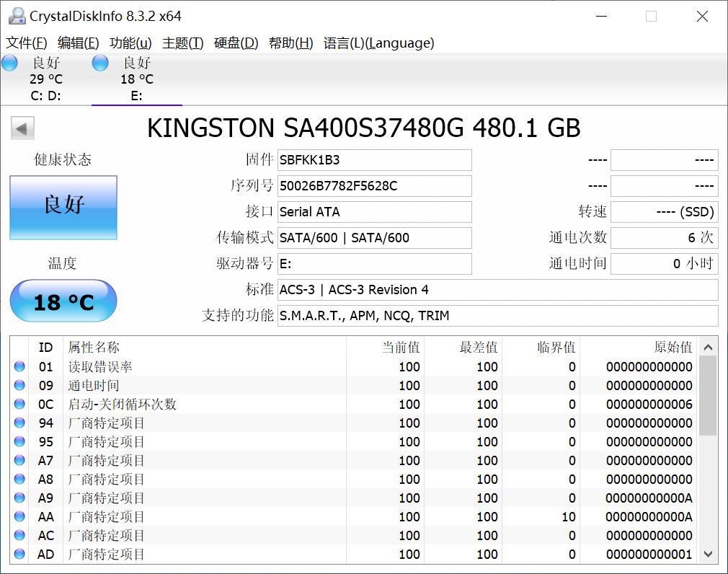Open the 语言(Language) menu
This screenshot has height=574, width=728.
pyautogui.click(x=377, y=43)
